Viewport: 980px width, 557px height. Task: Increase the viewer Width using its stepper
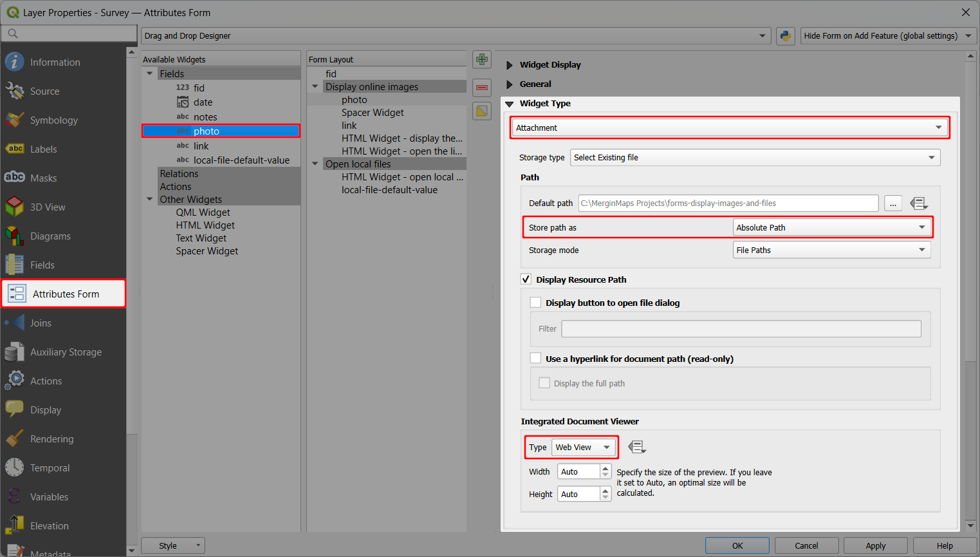(604, 467)
